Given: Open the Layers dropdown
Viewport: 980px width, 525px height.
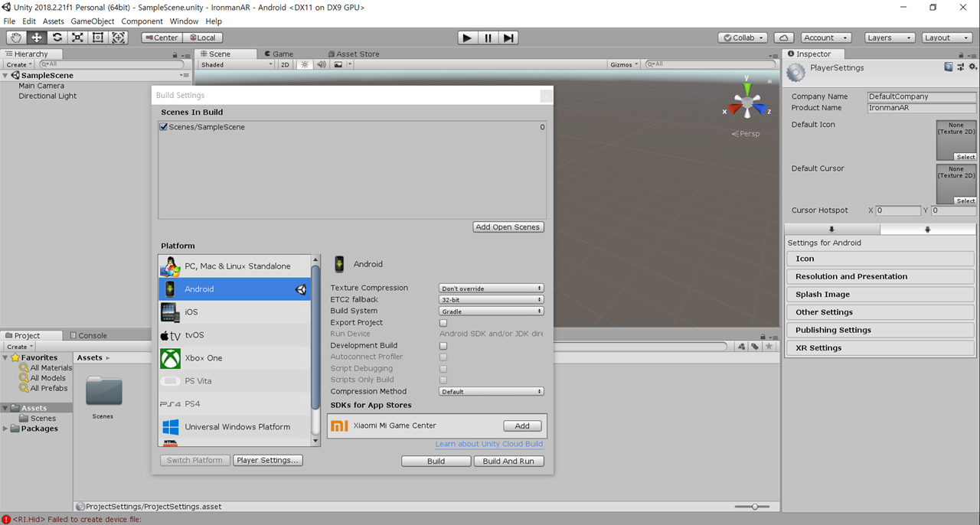Looking at the screenshot, I should pos(890,37).
